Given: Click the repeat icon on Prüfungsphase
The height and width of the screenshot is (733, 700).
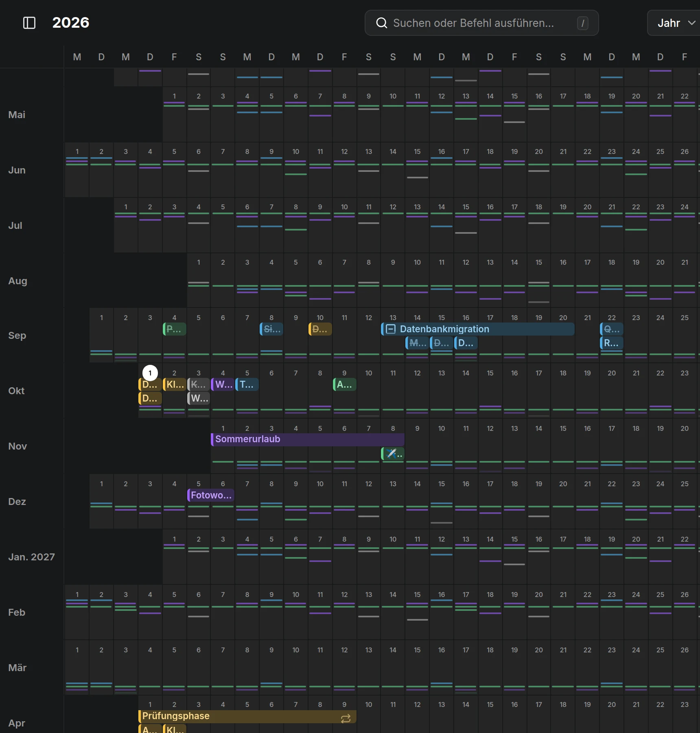Looking at the screenshot, I should 346,719.
